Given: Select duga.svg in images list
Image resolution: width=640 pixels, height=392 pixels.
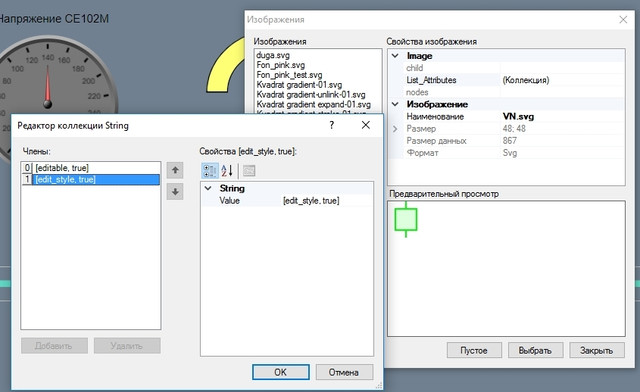Looking at the screenshot, I should [273, 55].
